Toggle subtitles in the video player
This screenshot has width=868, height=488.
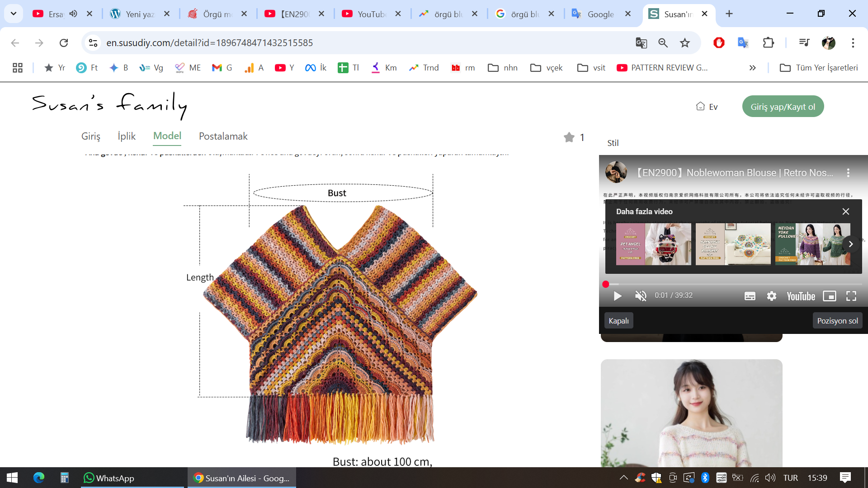(750, 296)
